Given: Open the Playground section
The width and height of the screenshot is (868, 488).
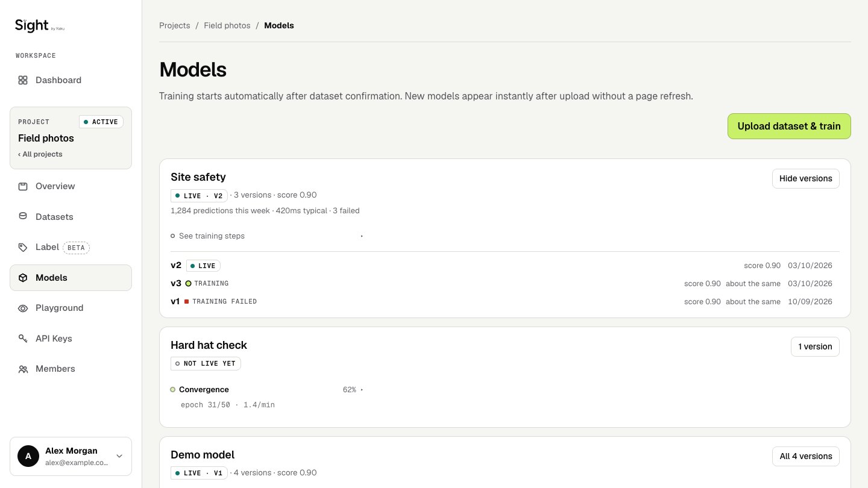Looking at the screenshot, I should coord(71,308).
